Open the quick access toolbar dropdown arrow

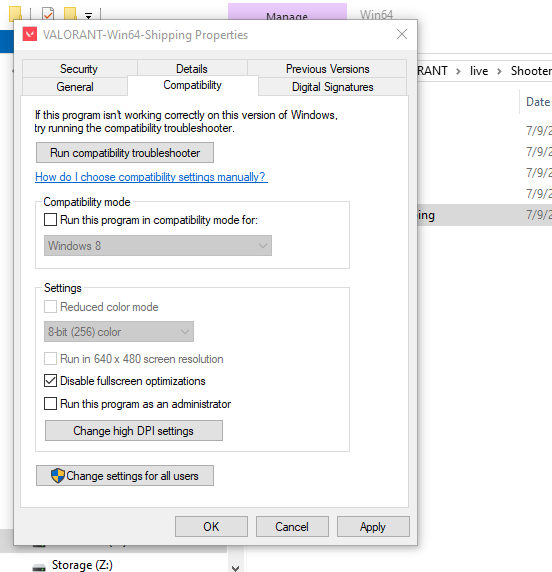click(88, 15)
